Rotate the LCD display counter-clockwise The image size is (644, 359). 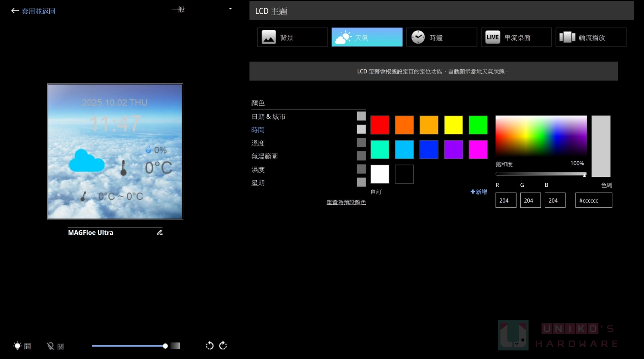210,346
